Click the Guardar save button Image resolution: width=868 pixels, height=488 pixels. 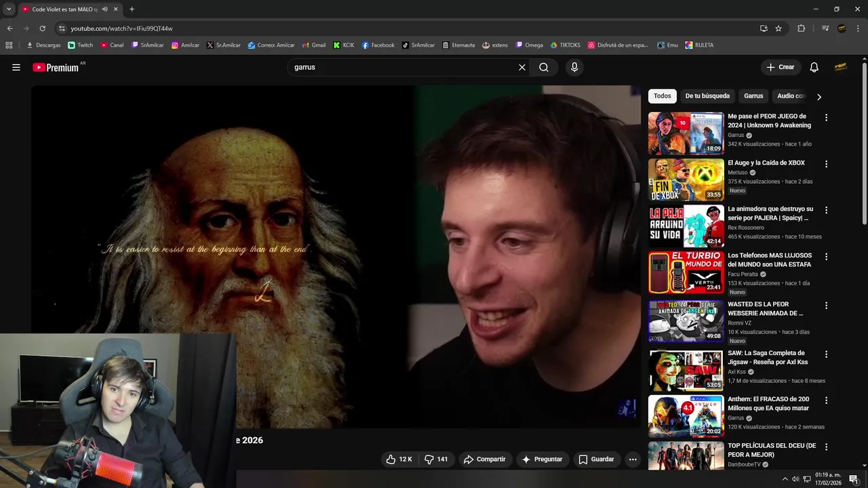click(596, 459)
